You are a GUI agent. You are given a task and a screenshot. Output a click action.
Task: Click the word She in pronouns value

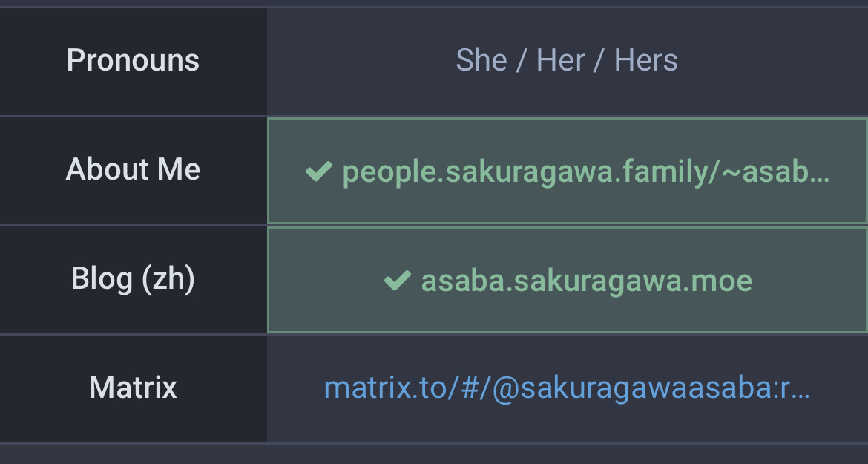coord(481,60)
